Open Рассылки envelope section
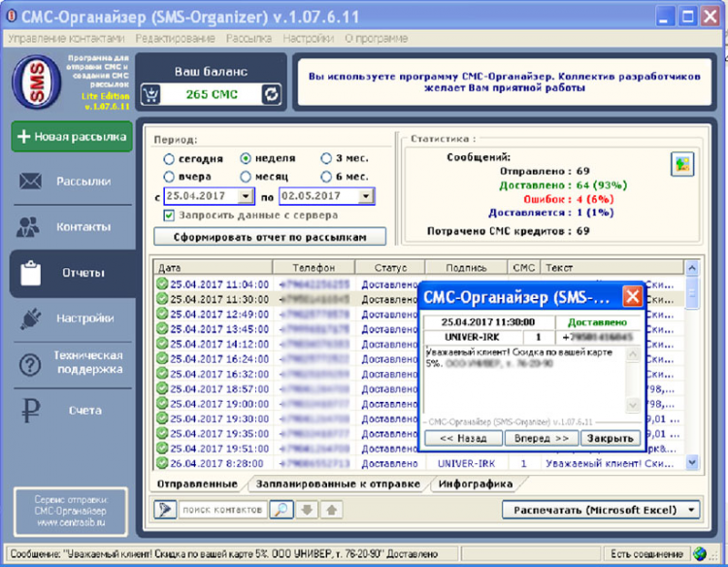 [x=73, y=182]
